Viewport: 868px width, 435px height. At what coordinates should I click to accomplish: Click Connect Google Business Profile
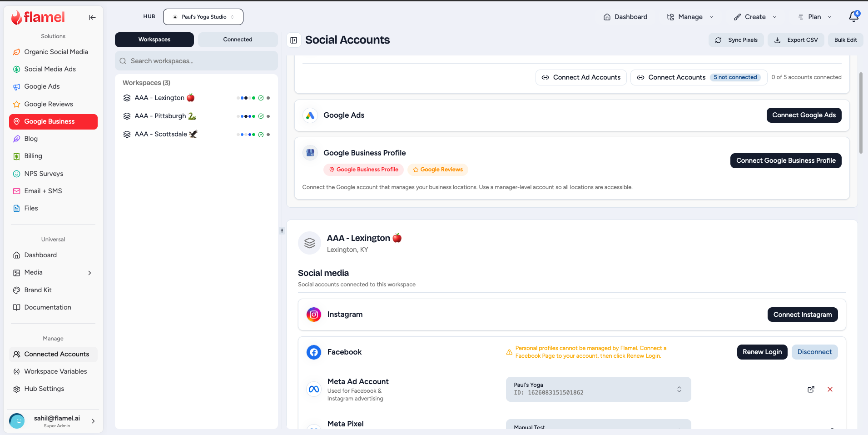pos(786,160)
